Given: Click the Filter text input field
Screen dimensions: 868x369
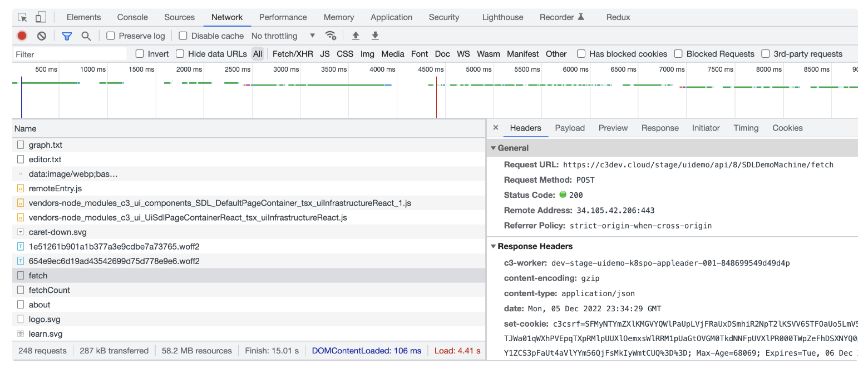Looking at the screenshot, I should [70, 54].
